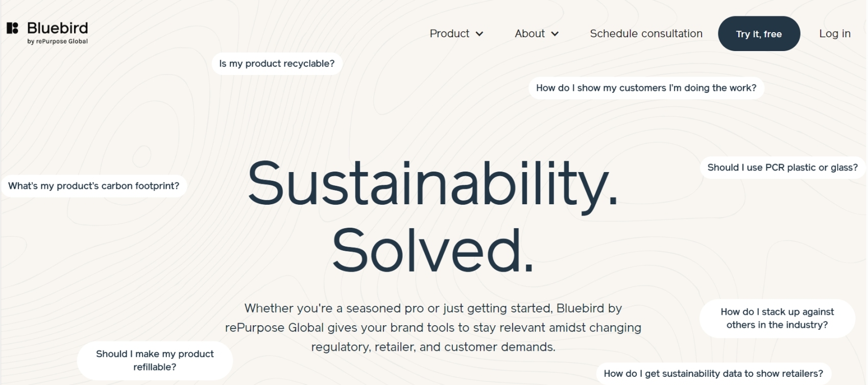Click the Bluebird logo icon
Screen dimensions: 868x385
pyautogui.click(x=12, y=28)
